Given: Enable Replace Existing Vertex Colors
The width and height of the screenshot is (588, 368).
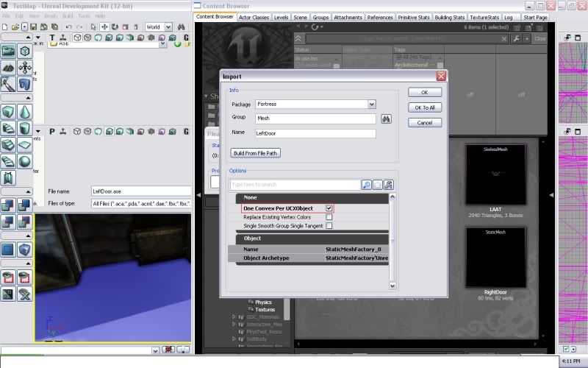Looking at the screenshot, I should coord(329,217).
